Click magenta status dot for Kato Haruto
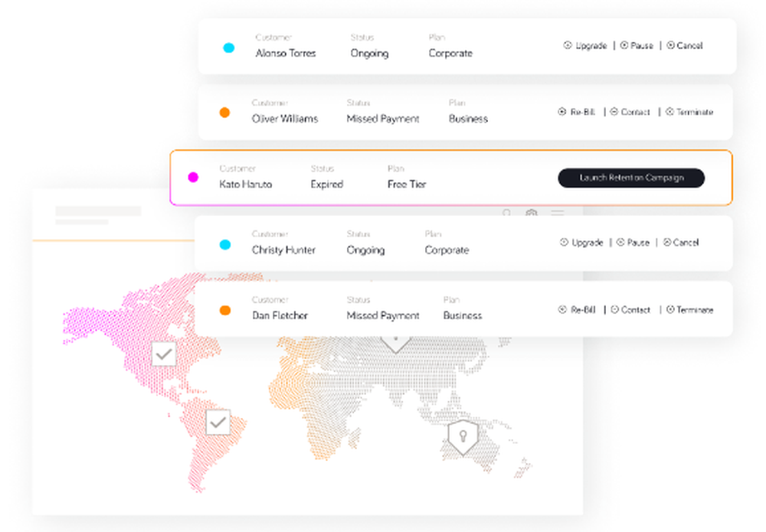The width and height of the screenshot is (766, 532). [x=193, y=178]
